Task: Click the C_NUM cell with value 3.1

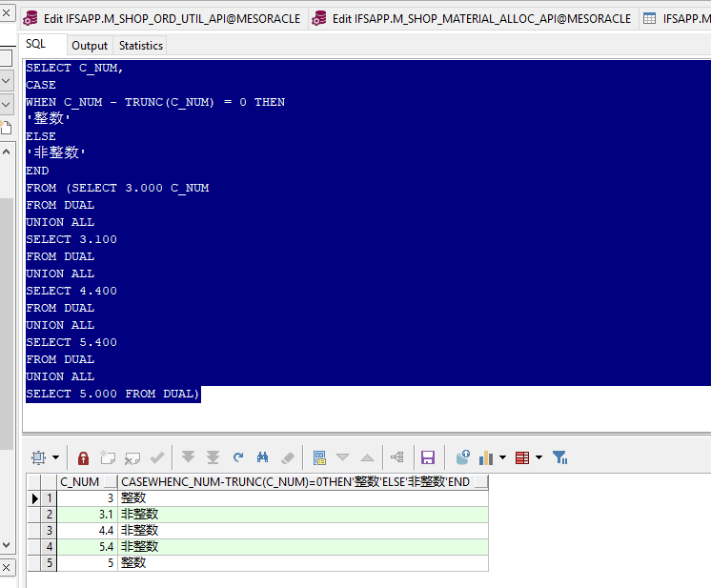Action: (87, 515)
